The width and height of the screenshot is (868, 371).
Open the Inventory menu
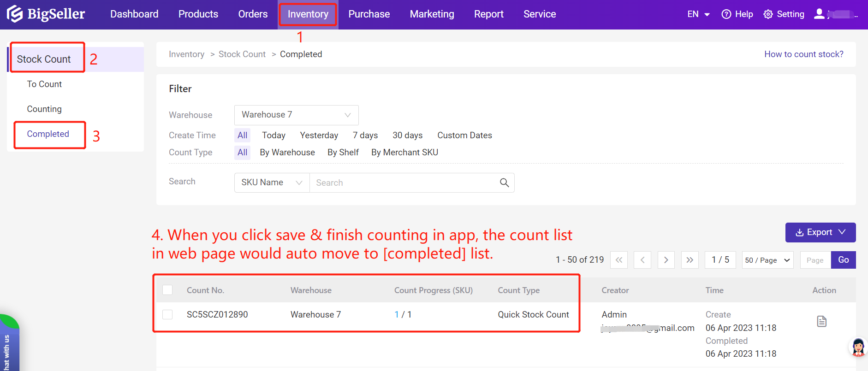308,14
